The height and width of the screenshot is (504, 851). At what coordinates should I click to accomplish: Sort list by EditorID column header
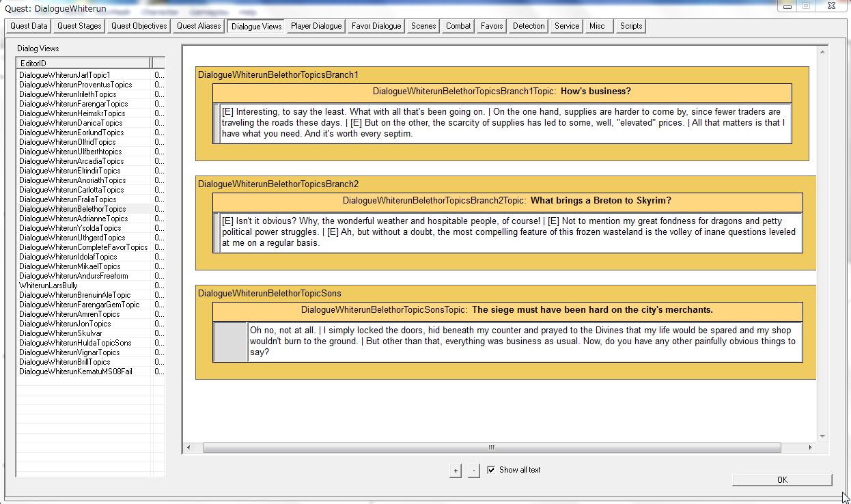point(83,63)
